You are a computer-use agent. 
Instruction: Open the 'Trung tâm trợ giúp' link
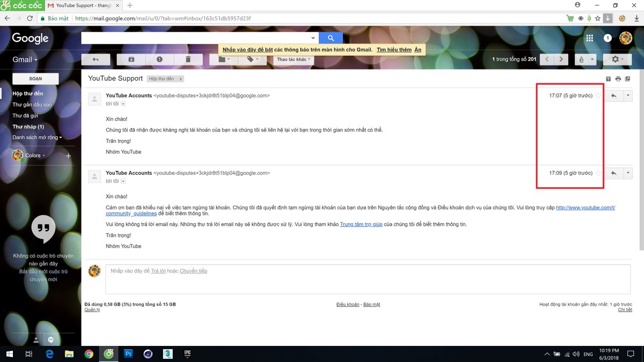pos(361,224)
